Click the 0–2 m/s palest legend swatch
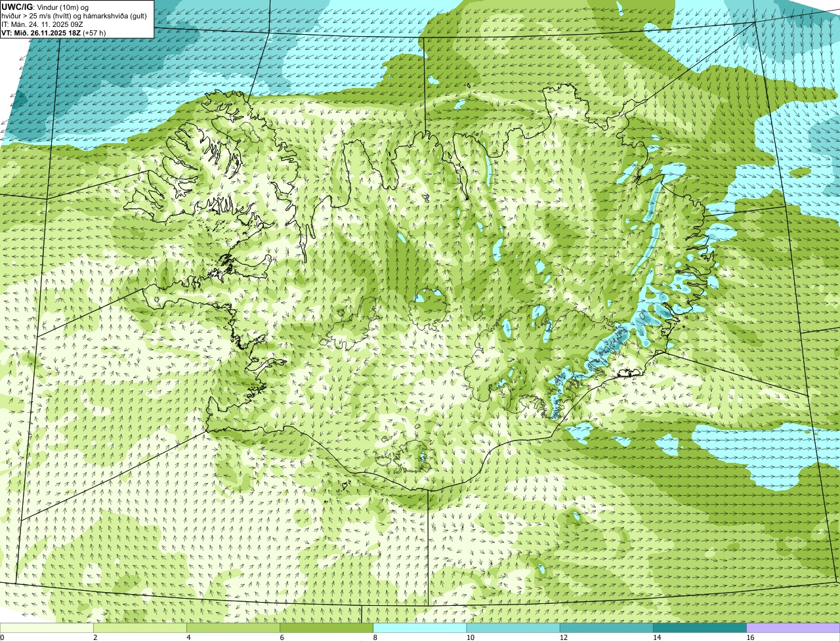Screen dimensions: 840x642 click(x=47, y=628)
